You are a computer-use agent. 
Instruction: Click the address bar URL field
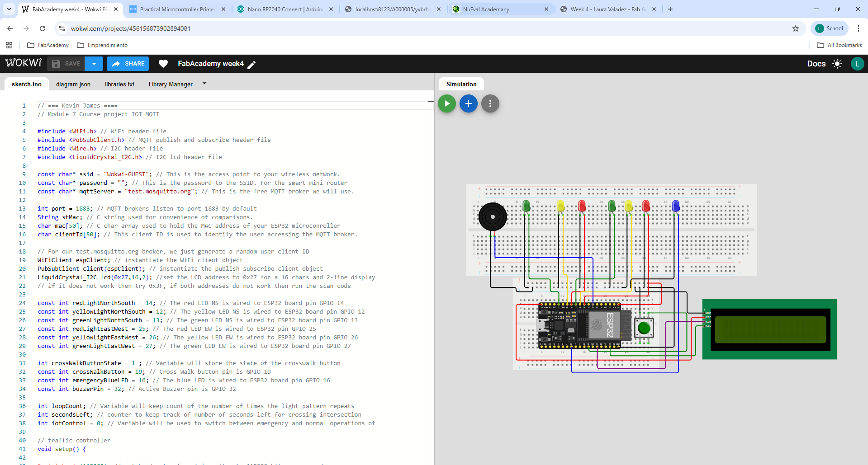point(425,28)
